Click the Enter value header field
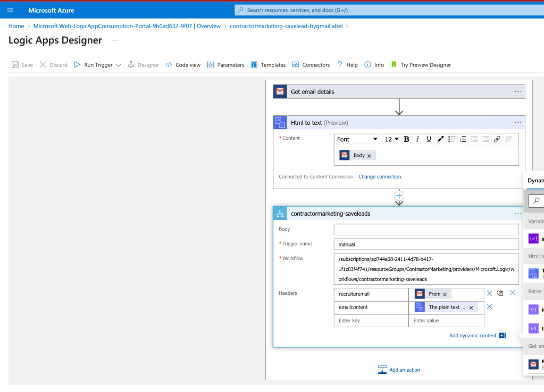This screenshot has width=544, height=392. 446,321
